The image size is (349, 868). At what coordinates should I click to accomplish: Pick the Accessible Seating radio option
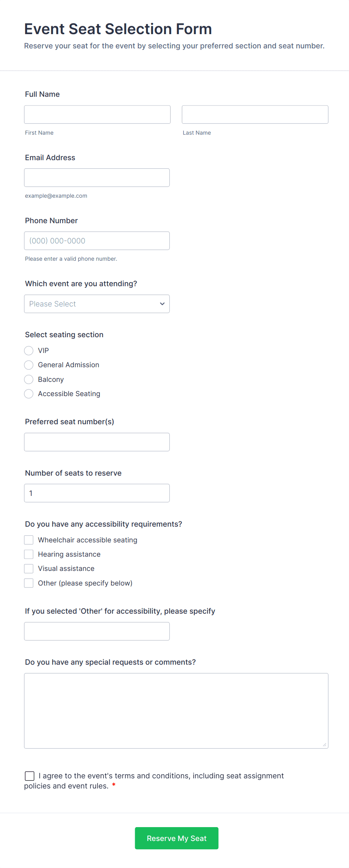[29, 394]
